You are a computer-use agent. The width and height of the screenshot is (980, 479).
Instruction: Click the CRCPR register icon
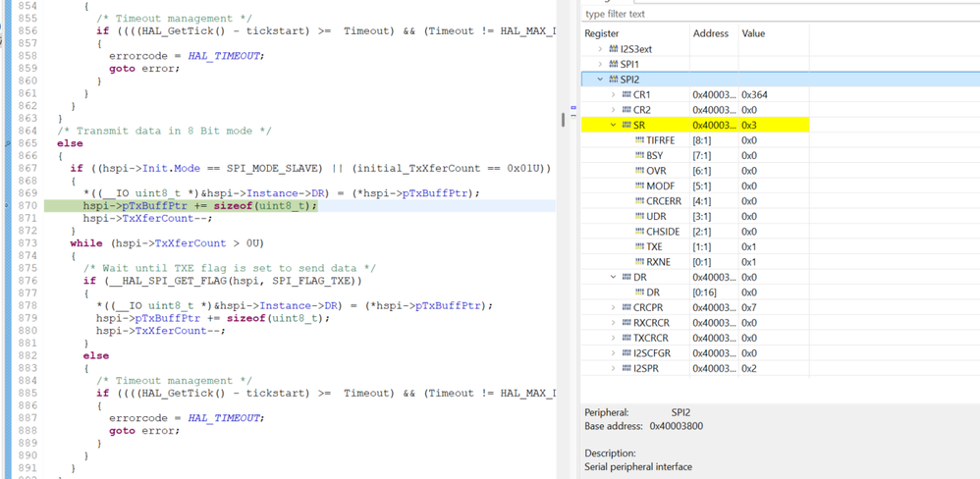pyautogui.click(x=626, y=307)
